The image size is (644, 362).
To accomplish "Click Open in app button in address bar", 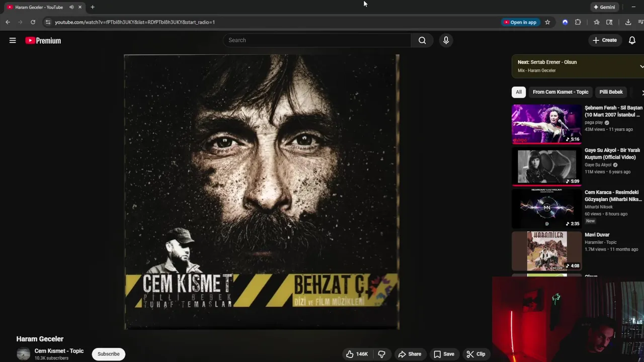I will [520, 22].
